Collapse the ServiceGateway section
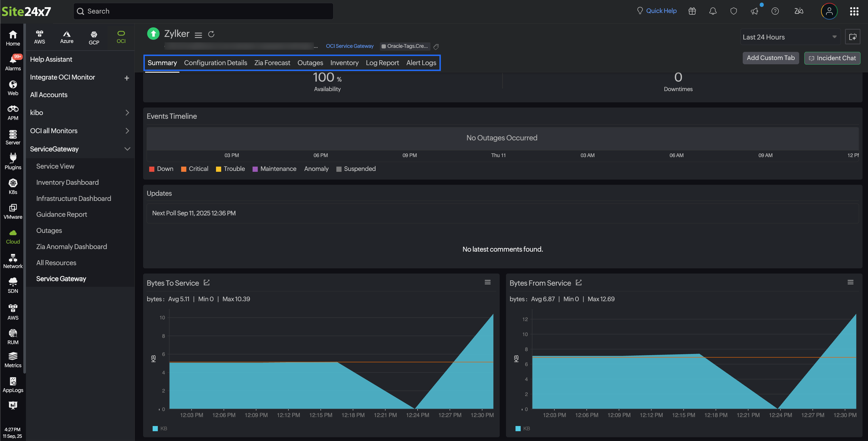The height and width of the screenshot is (441, 868). pos(127,149)
